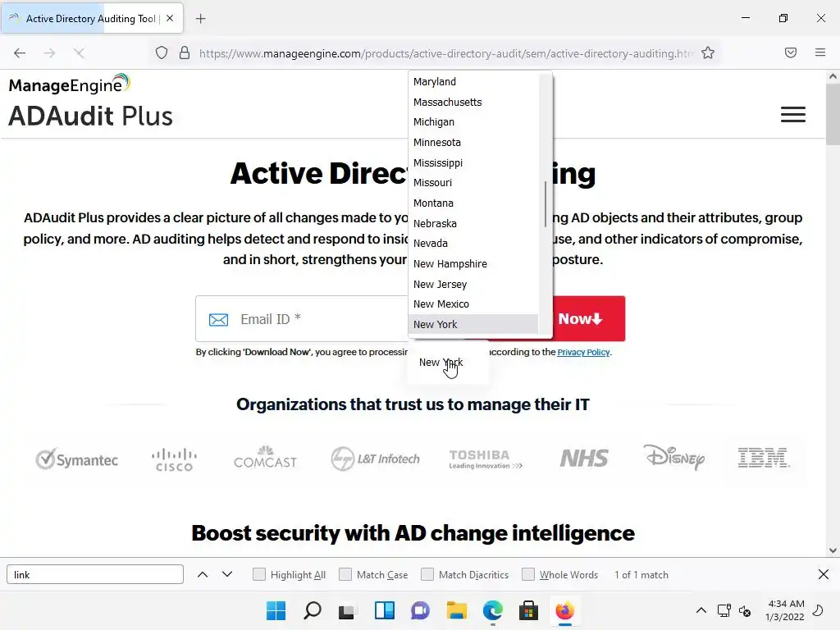Click the Symantec logo
The image size is (840, 630).
(x=76, y=459)
